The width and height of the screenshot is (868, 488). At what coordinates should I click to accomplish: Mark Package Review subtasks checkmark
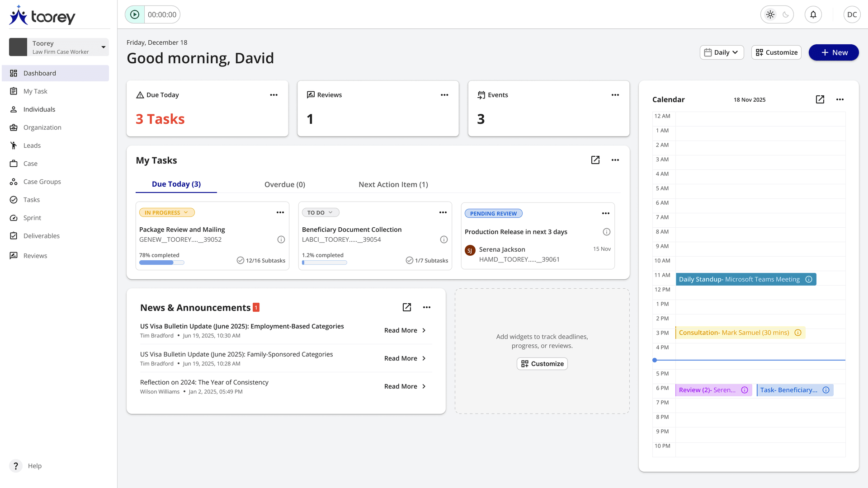pyautogui.click(x=240, y=260)
